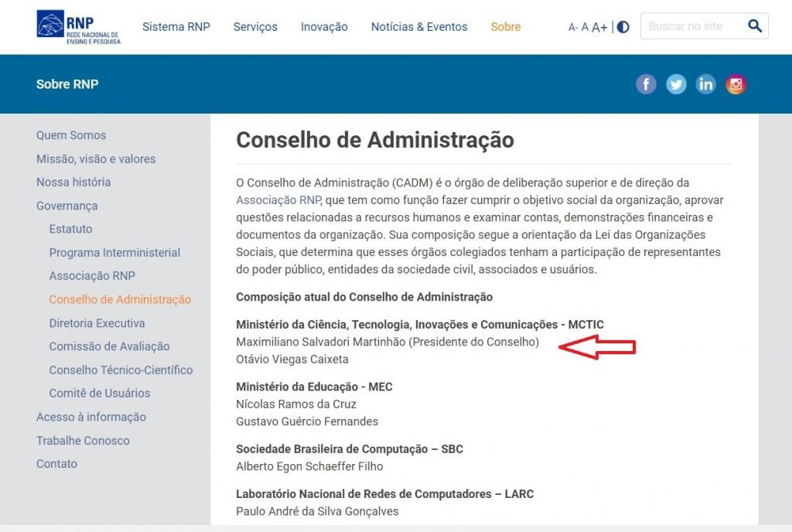Screen dimensions: 792x532
Task: Click the name Gustavo Guércio Fernandes
Action: [x=307, y=421]
